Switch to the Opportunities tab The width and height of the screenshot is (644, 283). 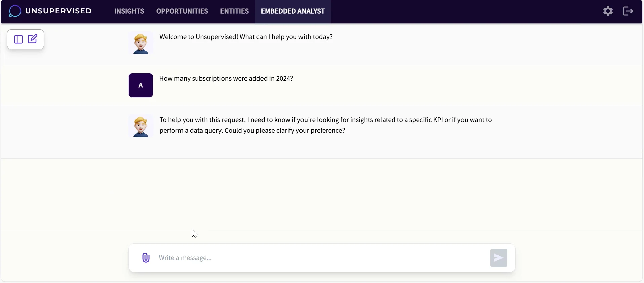point(182,11)
